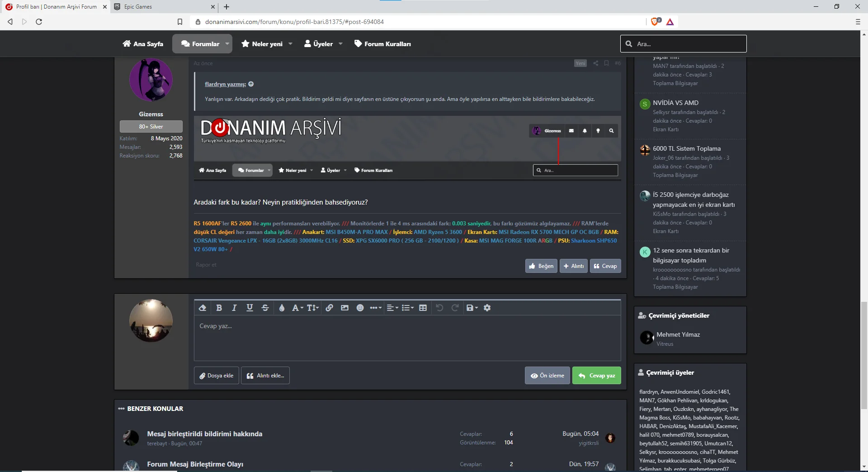
Task: Open the Neler yeni menu
Action: tap(267, 44)
